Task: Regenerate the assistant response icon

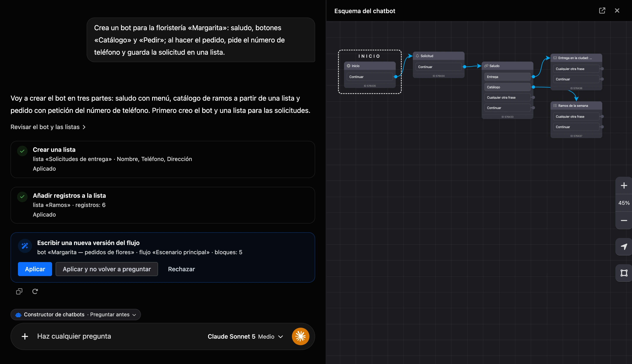Action: coord(35,291)
